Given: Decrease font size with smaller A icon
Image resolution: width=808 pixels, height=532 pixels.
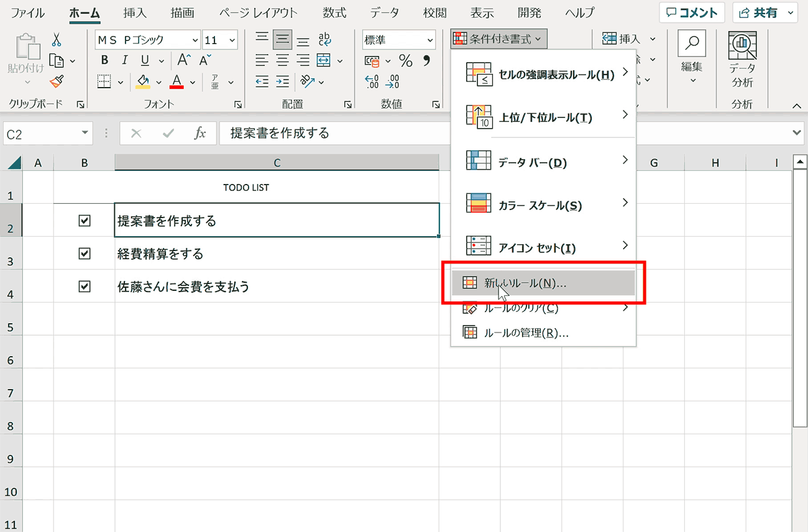Looking at the screenshot, I should [205, 60].
